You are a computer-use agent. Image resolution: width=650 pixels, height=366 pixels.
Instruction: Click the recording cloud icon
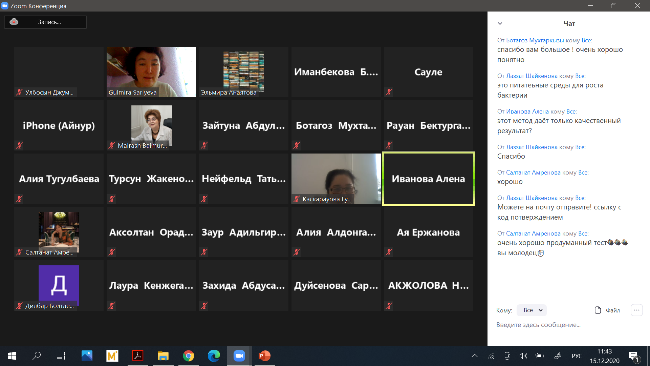tap(14, 22)
